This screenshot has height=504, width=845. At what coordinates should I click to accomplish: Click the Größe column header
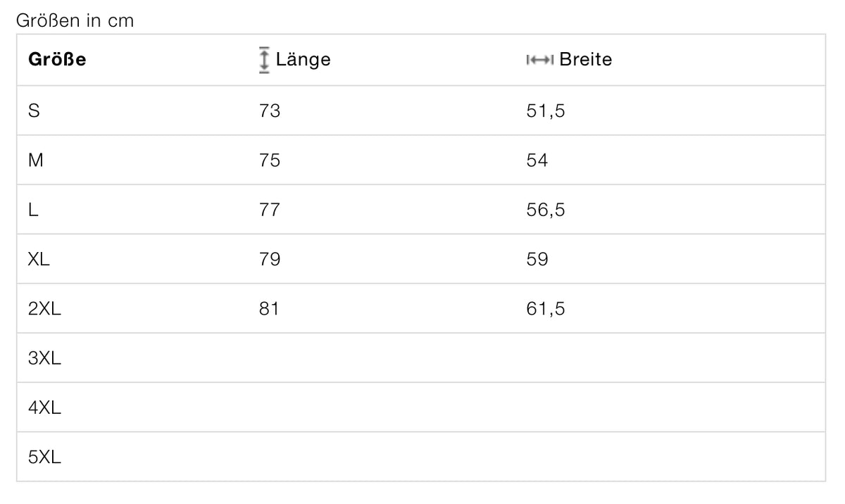(x=57, y=60)
